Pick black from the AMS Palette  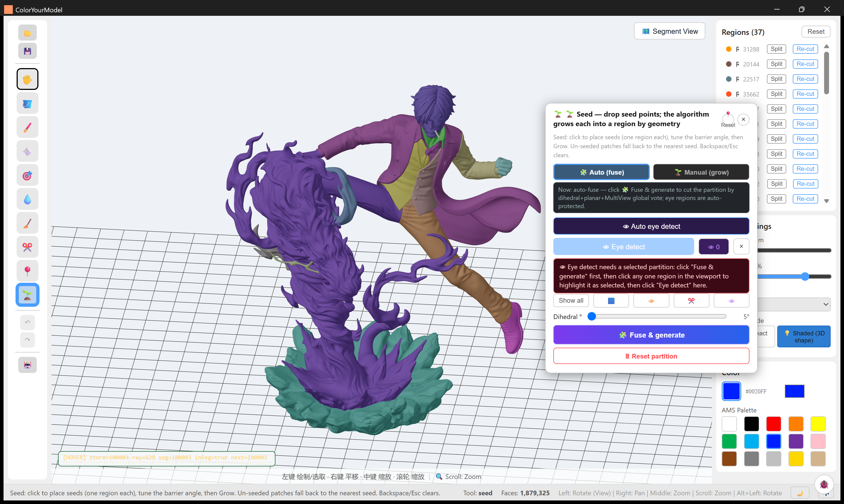[x=751, y=424]
